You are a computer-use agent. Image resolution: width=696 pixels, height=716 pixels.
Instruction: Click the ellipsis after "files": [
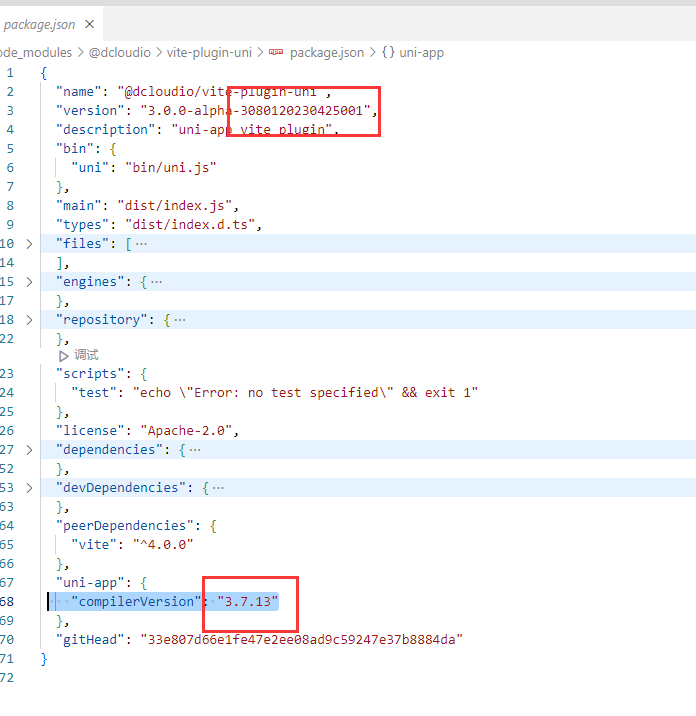pyautogui.click(x=141, y=244)
